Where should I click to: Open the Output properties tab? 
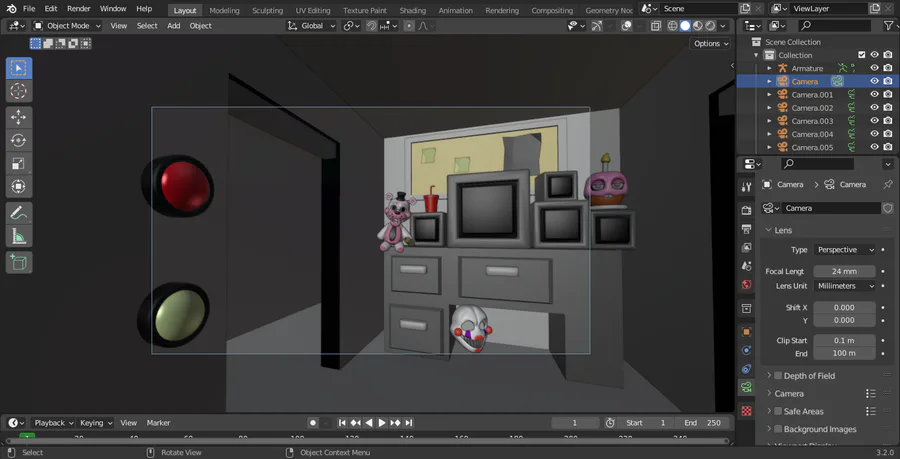tap(746, 229)
